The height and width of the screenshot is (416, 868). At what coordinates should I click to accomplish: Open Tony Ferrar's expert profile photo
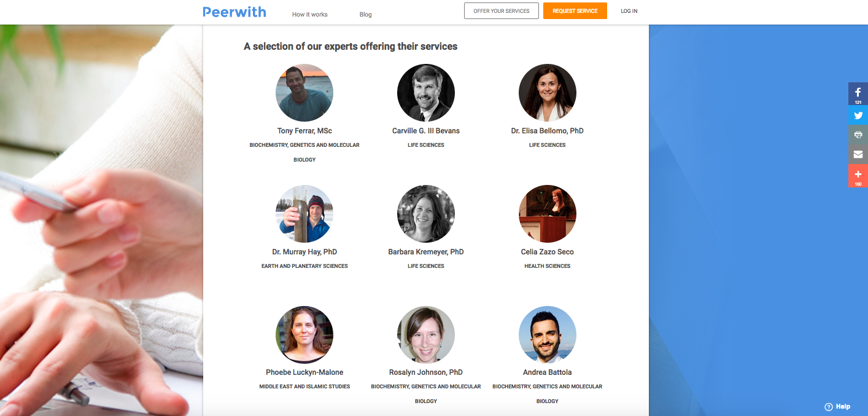[x=304, y=93]
